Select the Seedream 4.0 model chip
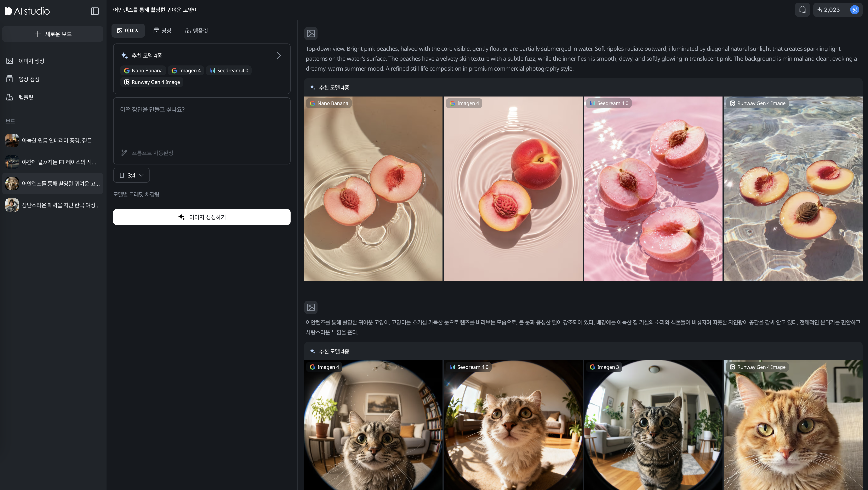The height and width of the screenshot is (490, 868). pyautogui.click(x=229, y=70)
